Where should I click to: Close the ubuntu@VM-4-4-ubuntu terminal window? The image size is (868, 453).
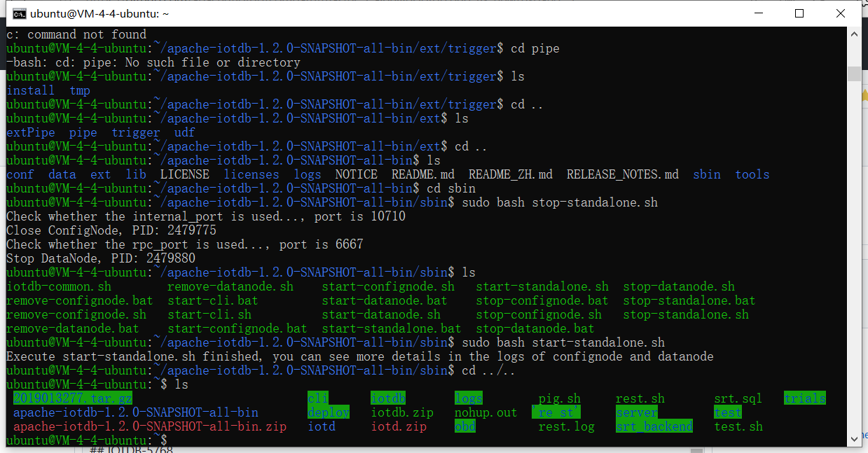click(x=841, y=13)
